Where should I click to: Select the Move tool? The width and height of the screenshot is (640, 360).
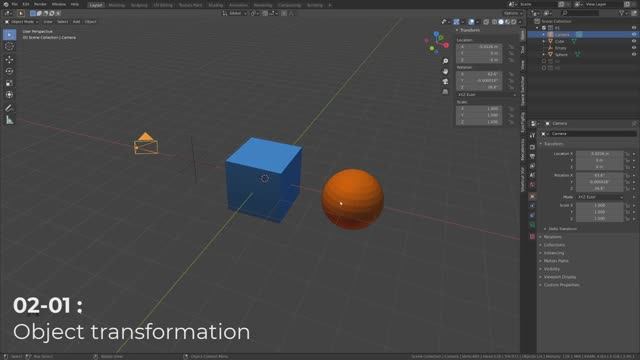coord(9,60)
